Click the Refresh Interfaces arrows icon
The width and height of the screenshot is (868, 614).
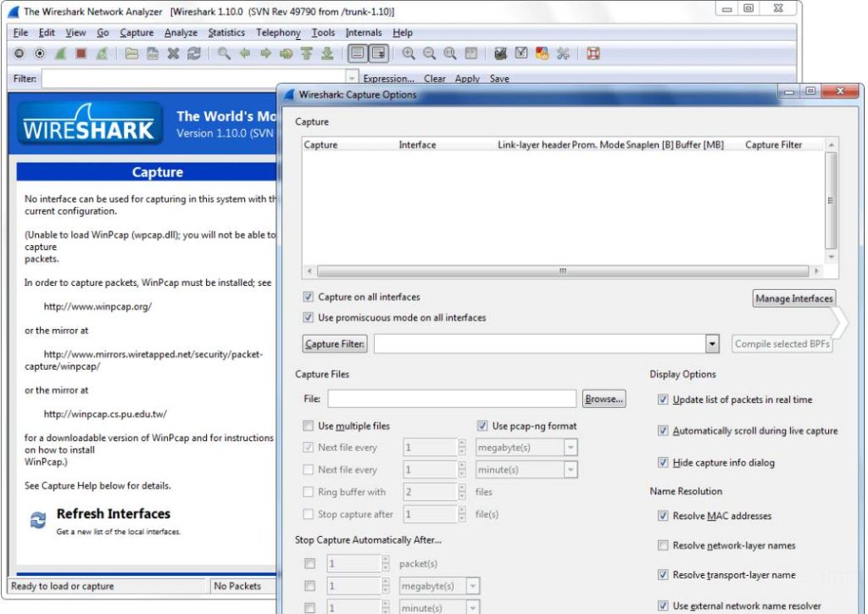pos(37,521)
